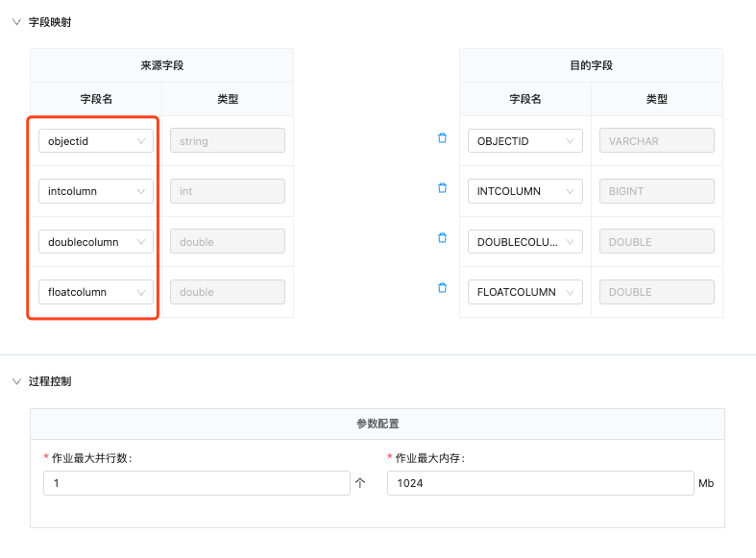Delete the INTCOLUMN mapping row

tap(442, 188)
